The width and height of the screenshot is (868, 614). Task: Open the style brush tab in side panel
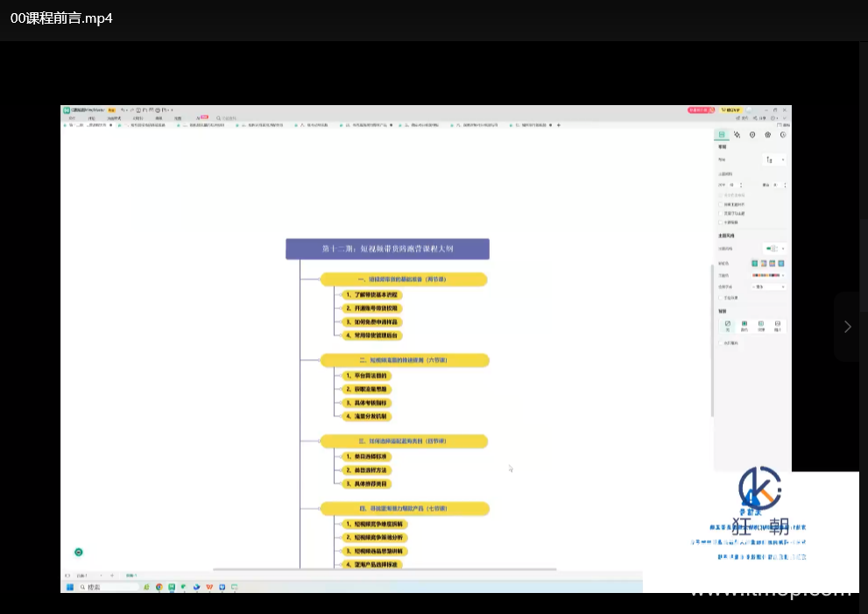pyautogui.click(x=737, y=135)
